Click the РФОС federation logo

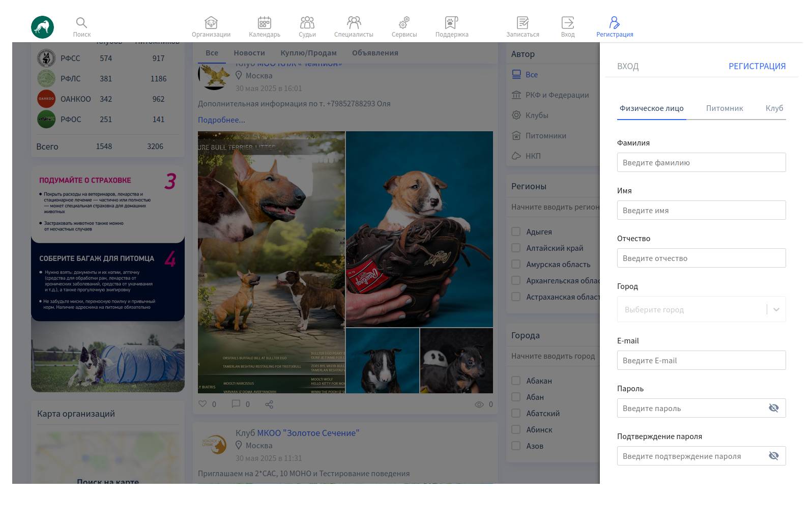coord(46,120)
